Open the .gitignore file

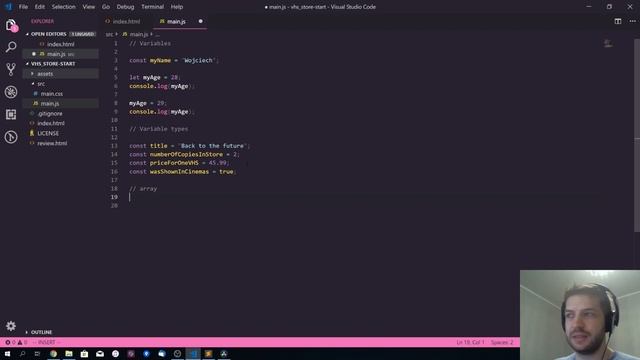pos(61,113)
